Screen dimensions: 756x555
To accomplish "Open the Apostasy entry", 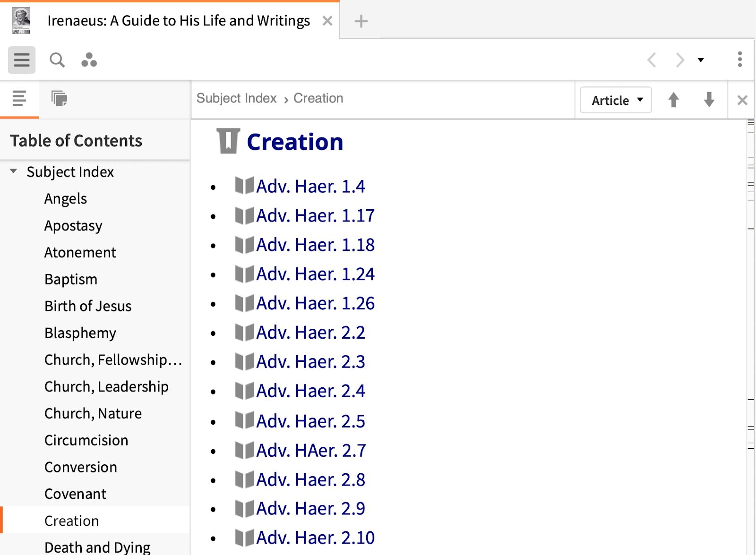I will tap(73, 226).
